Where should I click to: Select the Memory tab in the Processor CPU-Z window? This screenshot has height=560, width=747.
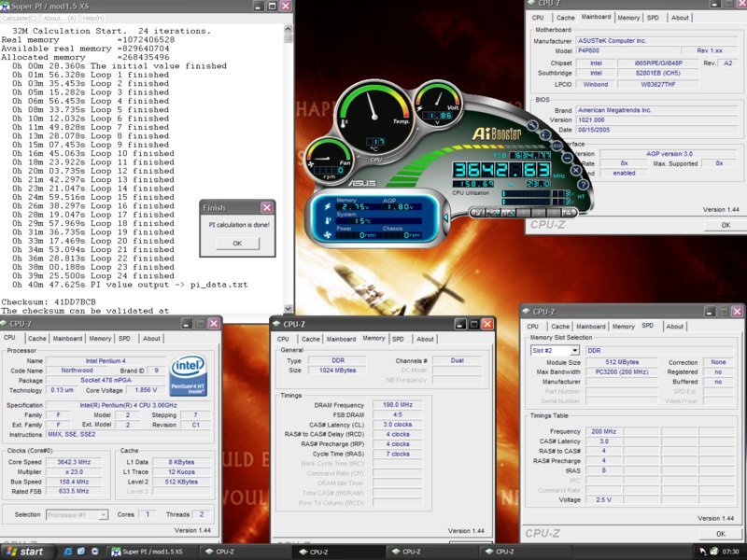point(100,339)
